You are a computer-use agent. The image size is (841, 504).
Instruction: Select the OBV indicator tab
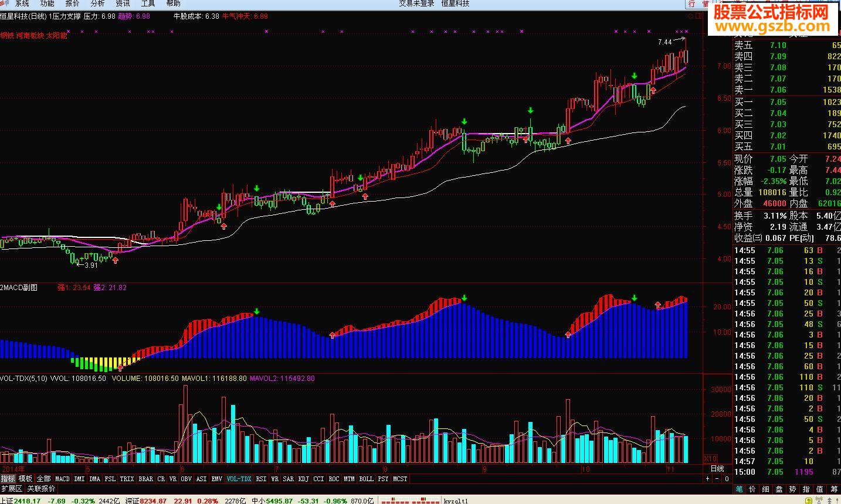(186, 479)
